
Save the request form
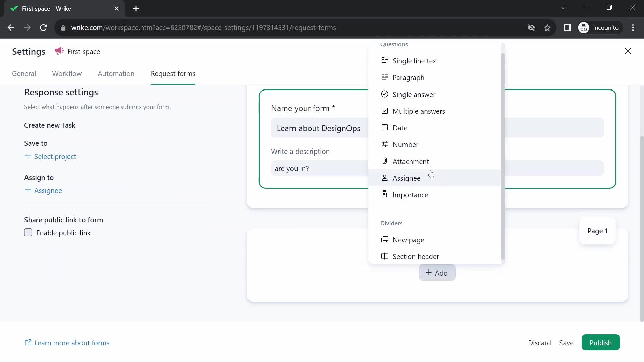click(x=566, y=343)
